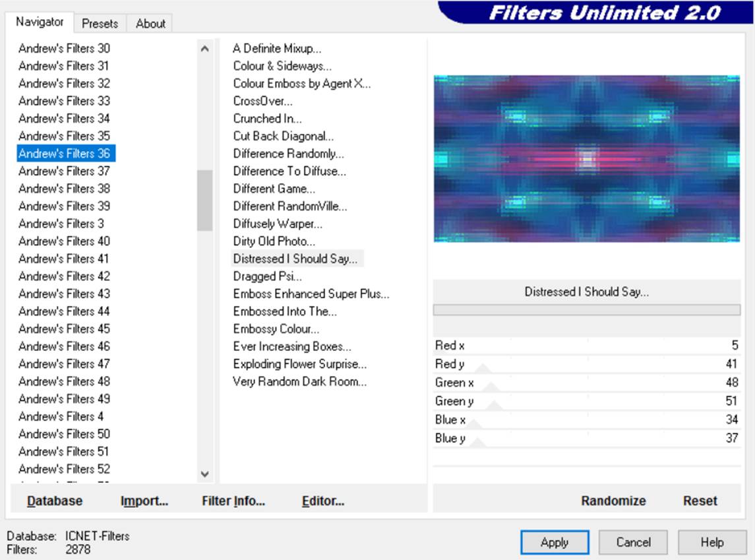This screenshot has height=560, width=755.
Task: Select Andrew's Filters 37 category
Action: (x=64, y=171)
